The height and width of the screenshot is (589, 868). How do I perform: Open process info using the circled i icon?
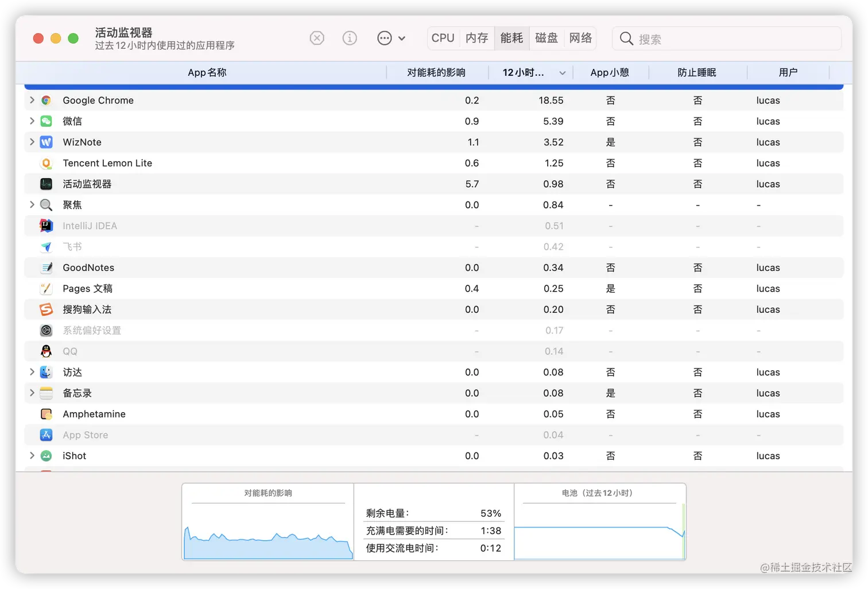[350, 38]
